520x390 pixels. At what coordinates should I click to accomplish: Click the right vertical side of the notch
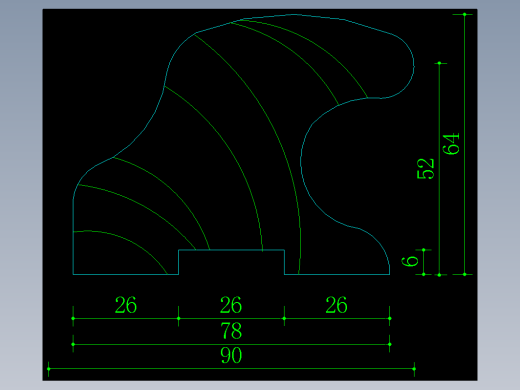point(284,262)
